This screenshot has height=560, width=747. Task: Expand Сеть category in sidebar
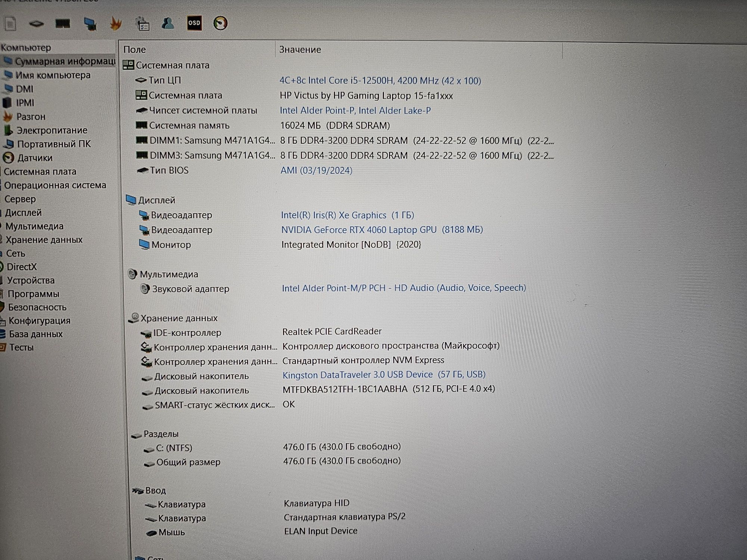(15, 253)
